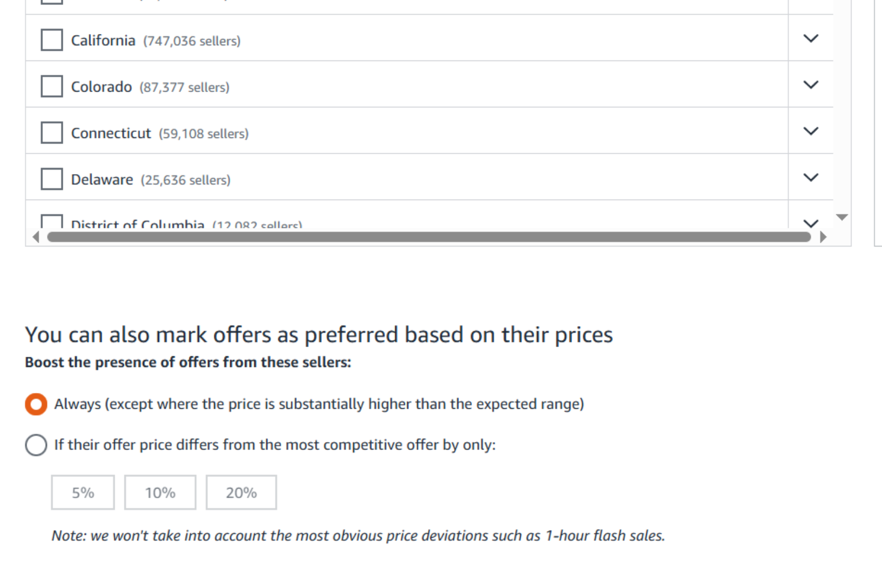Image resolution: width=882 pixels, height=588 pixels.
Task: Expand the District of Columbia chevron
Action: [811, 223]
